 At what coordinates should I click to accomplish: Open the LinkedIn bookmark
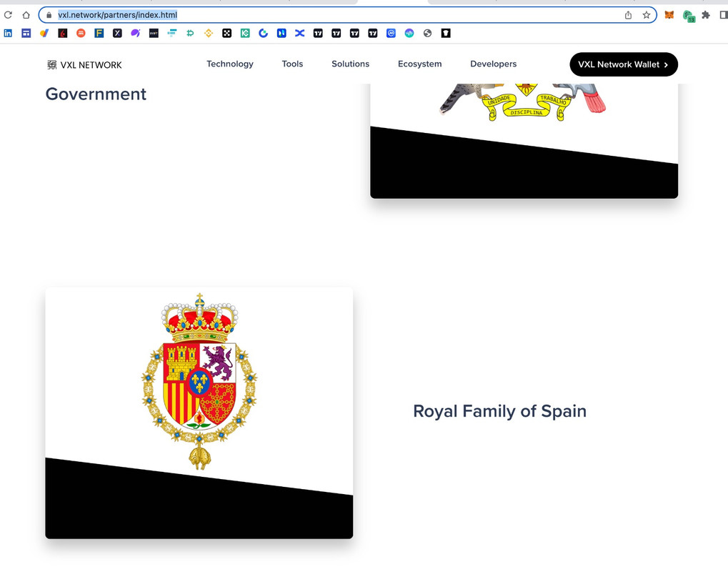(x=8, y=33)
